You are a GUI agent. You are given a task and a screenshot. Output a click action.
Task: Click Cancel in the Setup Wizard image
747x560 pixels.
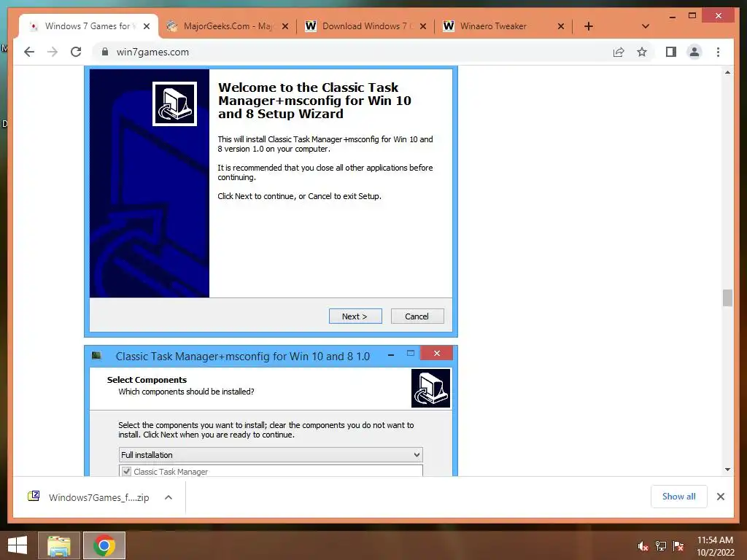pyautogui.click(x=417, y=316)
